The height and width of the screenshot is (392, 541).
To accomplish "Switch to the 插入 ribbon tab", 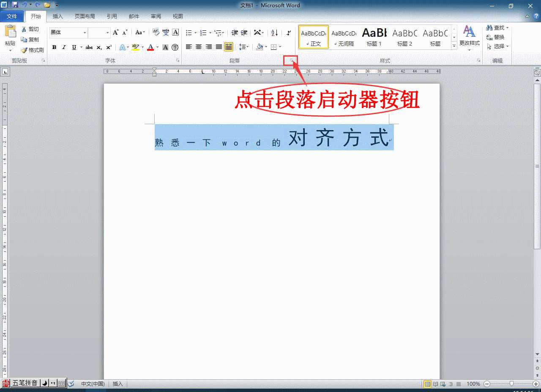I will pyautogui.click(x=57, y=16).
